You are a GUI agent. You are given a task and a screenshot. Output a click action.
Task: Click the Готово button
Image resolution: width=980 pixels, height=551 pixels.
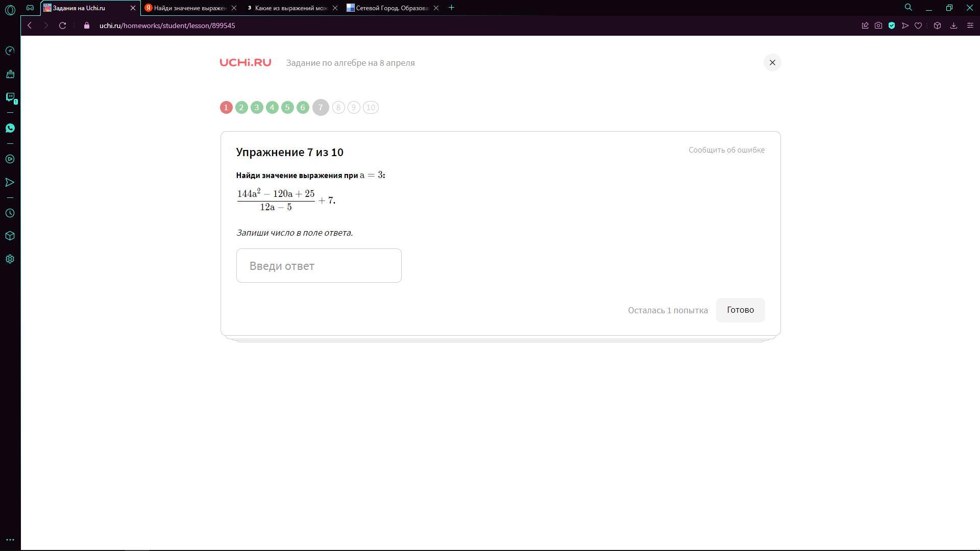click(740, 310)
